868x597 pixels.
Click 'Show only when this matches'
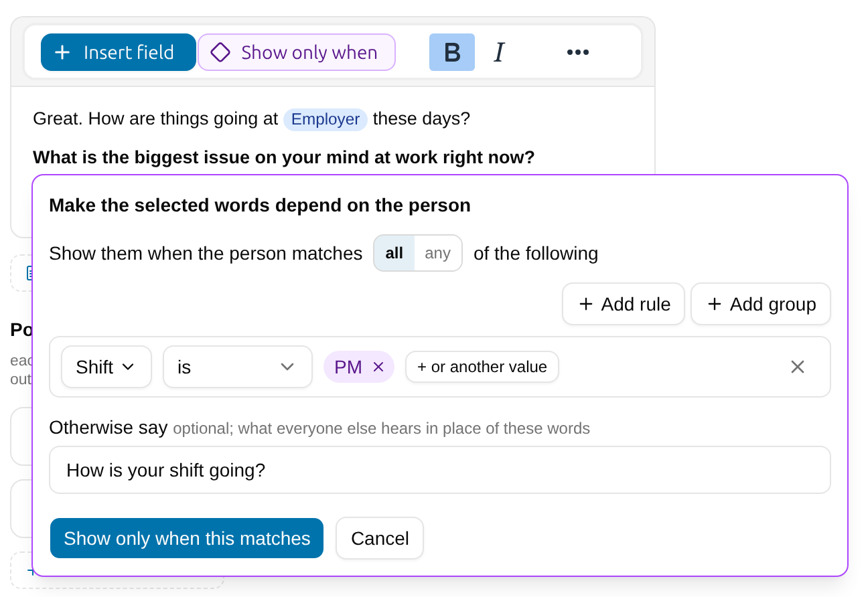click(187, 538)
